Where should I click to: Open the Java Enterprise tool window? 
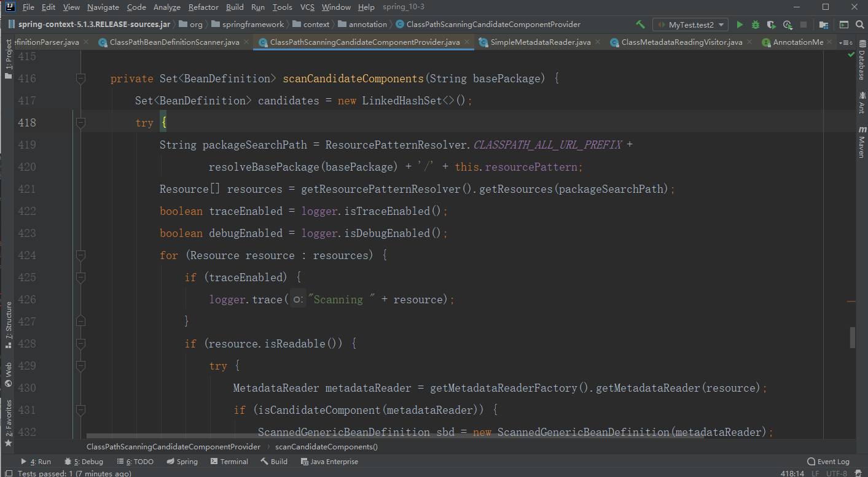[x=329, y=462]
